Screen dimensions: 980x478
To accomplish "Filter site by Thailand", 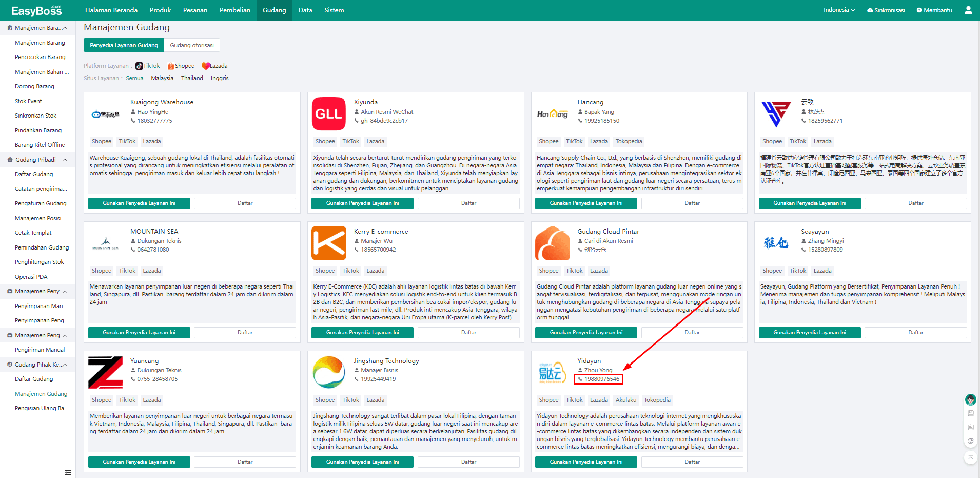I will (x=192, y=78).
